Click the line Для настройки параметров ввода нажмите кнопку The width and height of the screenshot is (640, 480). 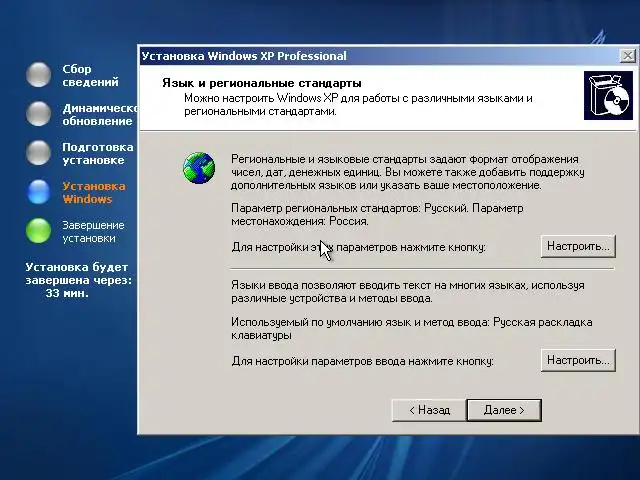pyautogui.click(x=362, y=361)
